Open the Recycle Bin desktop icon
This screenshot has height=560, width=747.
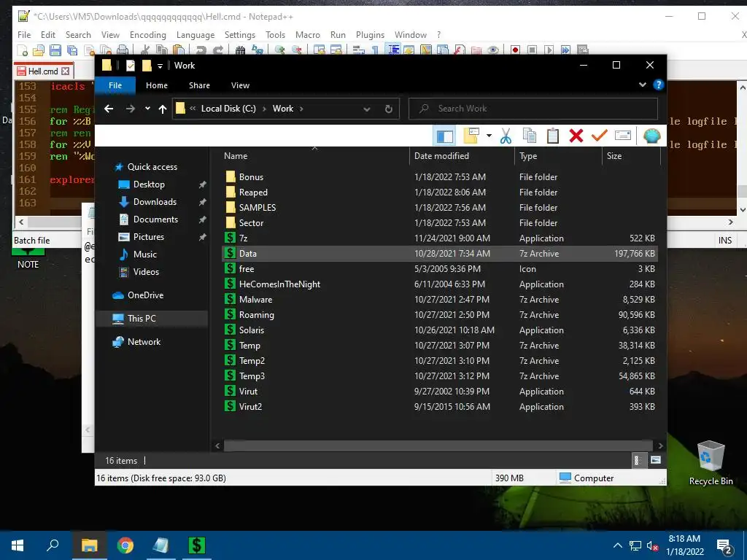click(x=711, y=463)
